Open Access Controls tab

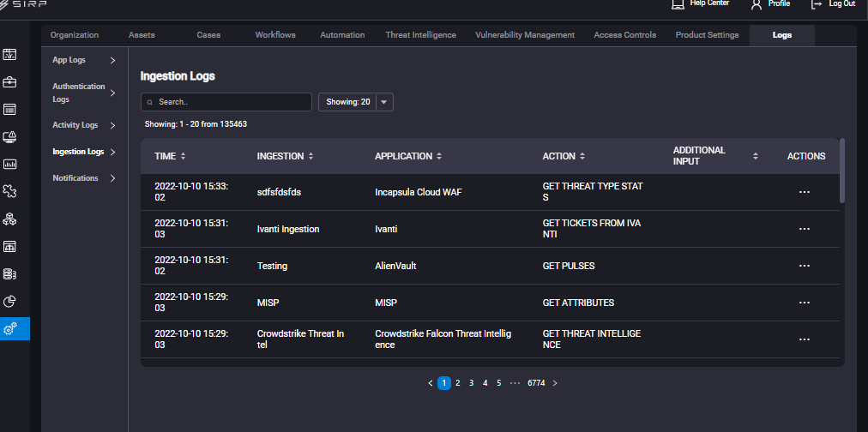pos(625,35)
